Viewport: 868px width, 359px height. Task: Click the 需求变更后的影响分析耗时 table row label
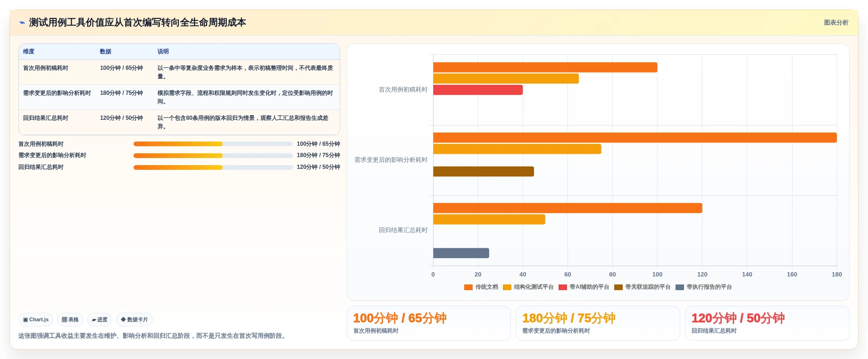pyautogui.click(x=57, y=93)
